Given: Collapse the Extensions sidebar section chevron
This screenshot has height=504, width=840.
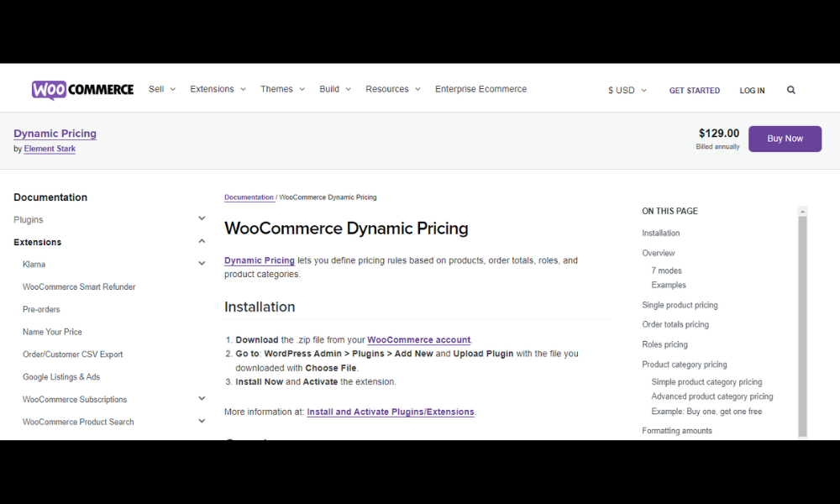Looking at the screenshot, I should tap(202, 241).
